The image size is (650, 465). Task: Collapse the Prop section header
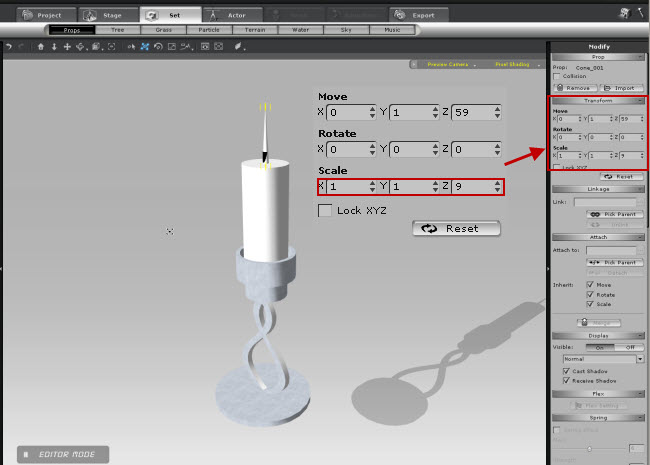pos(598,57)
